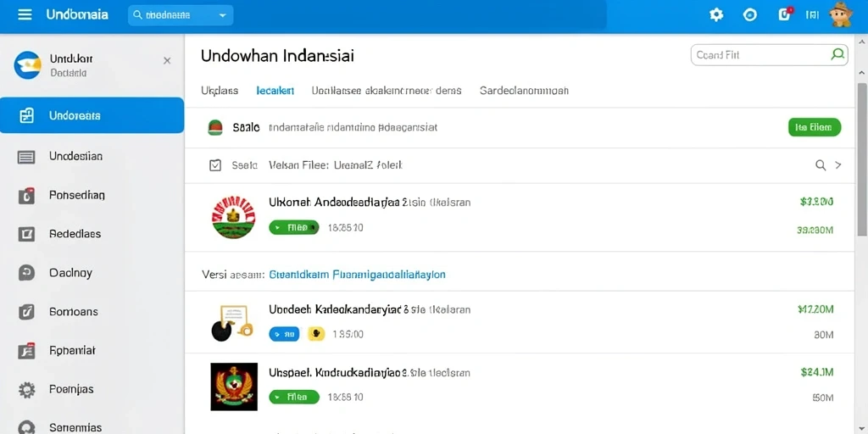Open the Undoesian sidebar label
The width and height of the screenshot is (868, 434).
75,156
